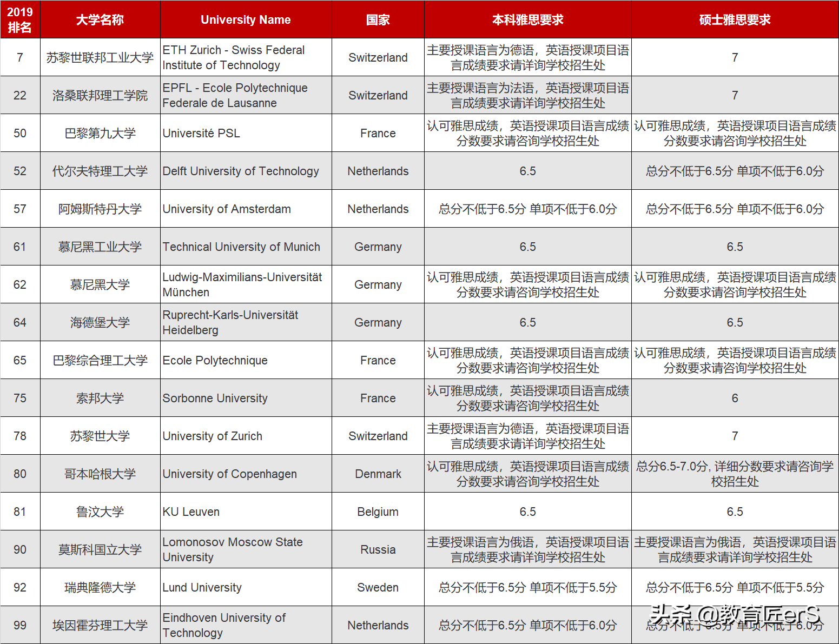Click the 2019 排名 column header

click(20, 19)
